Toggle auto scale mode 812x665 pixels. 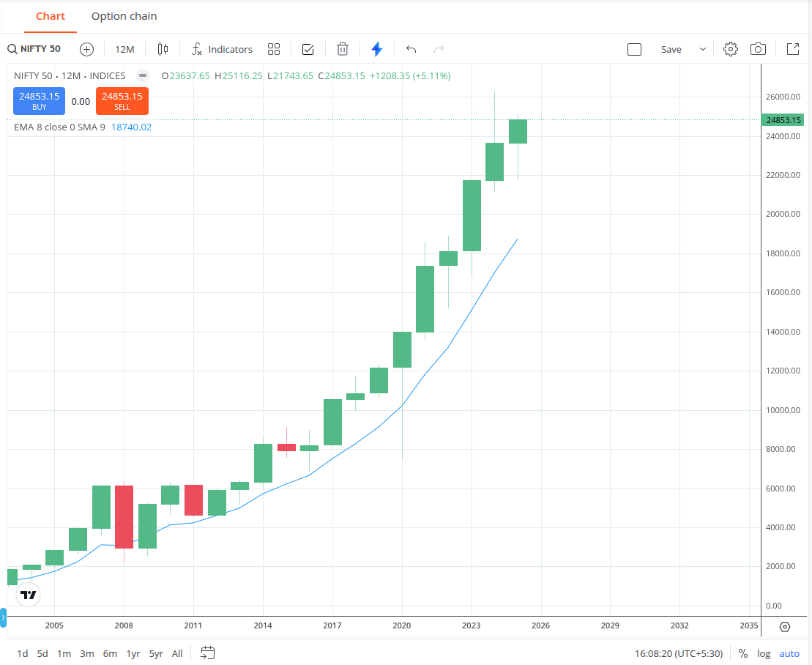point(789,653)
